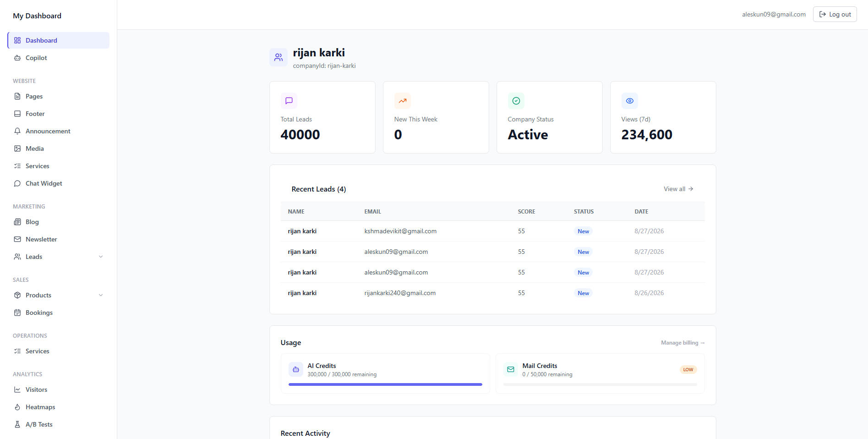The width and height of the screenshot is (868, 439).
Task: Open the Dashboard menu item
Action: pyautogui.click(x=59, y=40)
